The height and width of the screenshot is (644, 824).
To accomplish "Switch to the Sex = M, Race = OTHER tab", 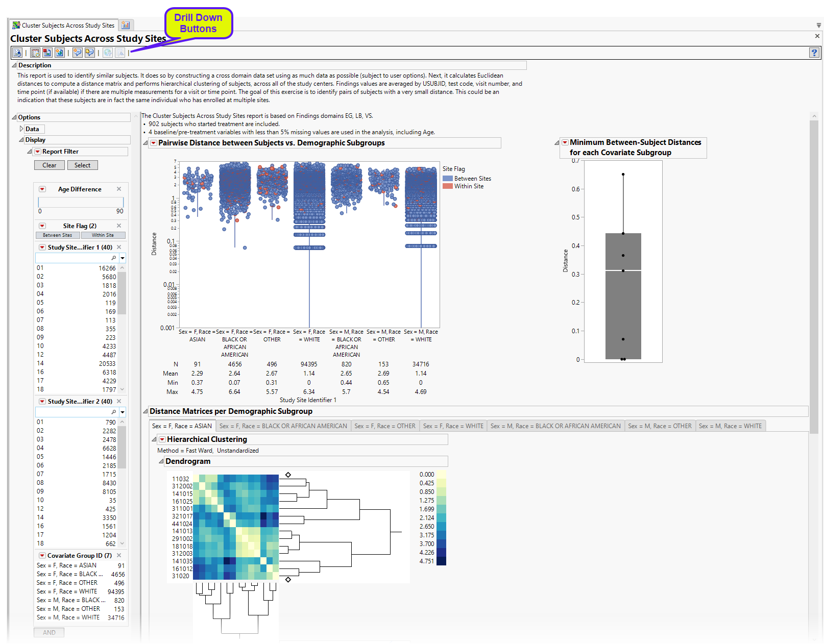I will pyautogui.click(x=660, y=426).
